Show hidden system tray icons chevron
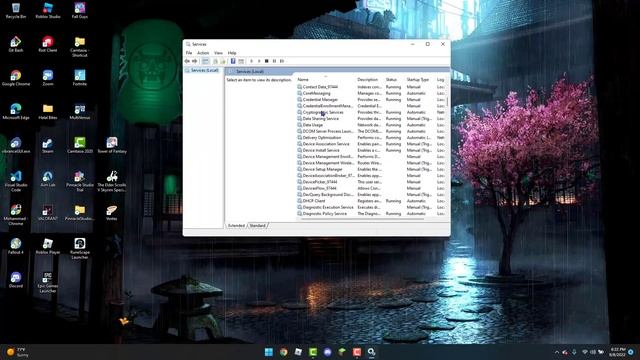640x360 pixels. click(557, 352)
